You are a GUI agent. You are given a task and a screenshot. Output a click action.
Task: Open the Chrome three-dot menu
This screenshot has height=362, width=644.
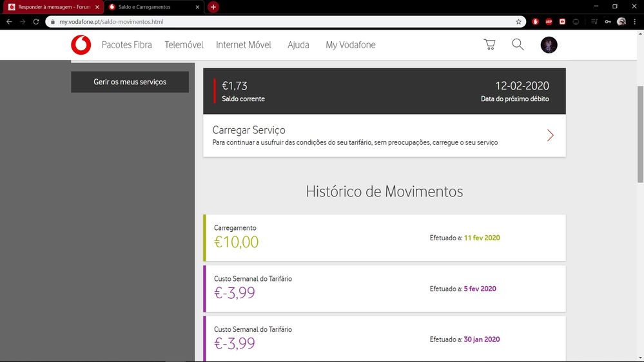[x=634, y=21]
